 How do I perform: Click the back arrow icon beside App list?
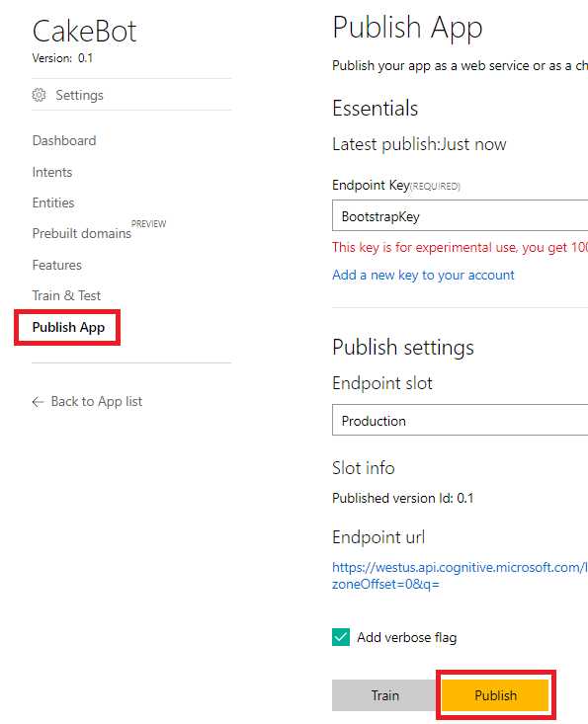pos(38,402)
